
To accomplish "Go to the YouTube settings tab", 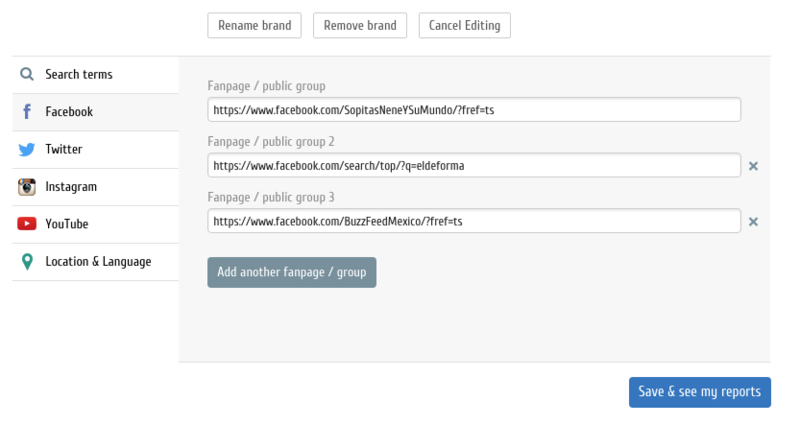I will (x=66, y=224).
